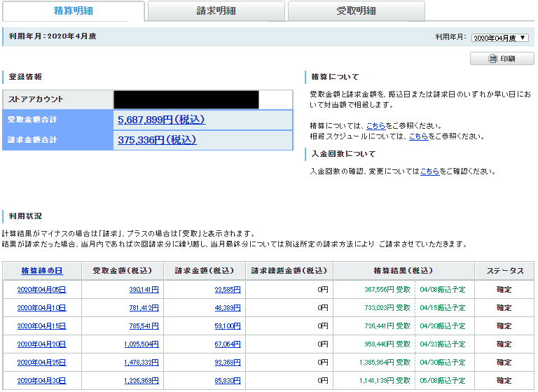
Task: Click the 請求繰越金額(税込) column header
Action: [x=289, y=271]
